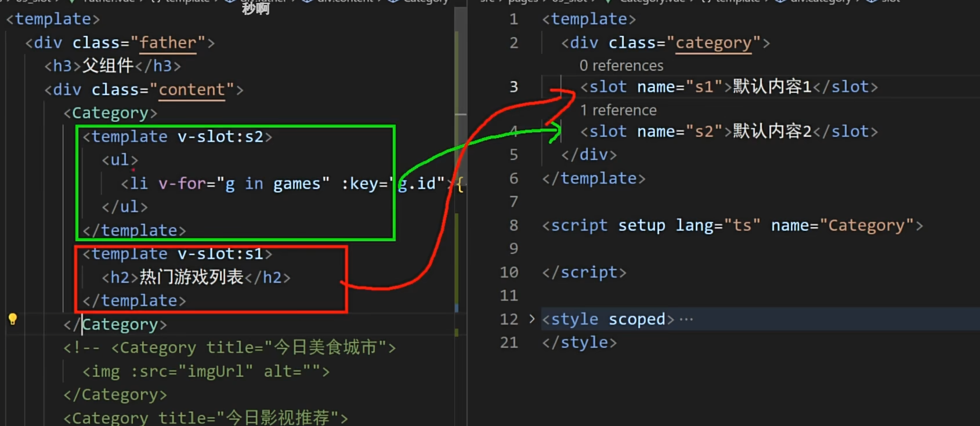Click line number 12 in the gutter
980x426 pixels.
coord(509,319)
